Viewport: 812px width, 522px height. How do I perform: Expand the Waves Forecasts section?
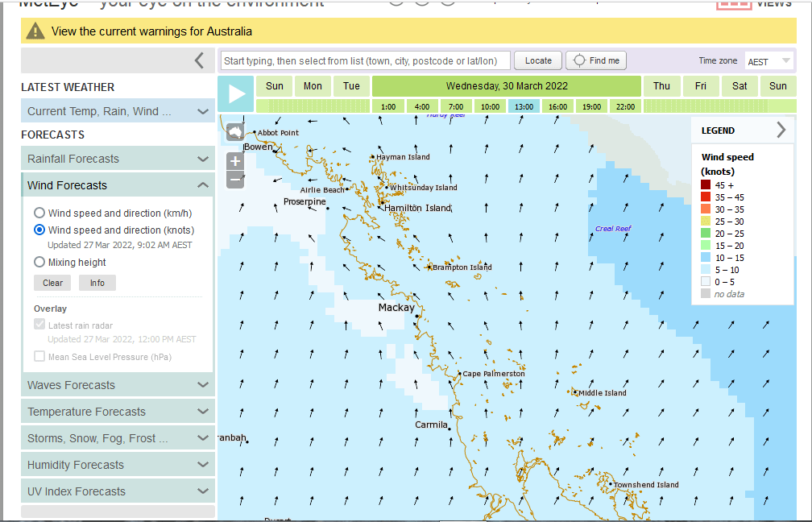118,385
